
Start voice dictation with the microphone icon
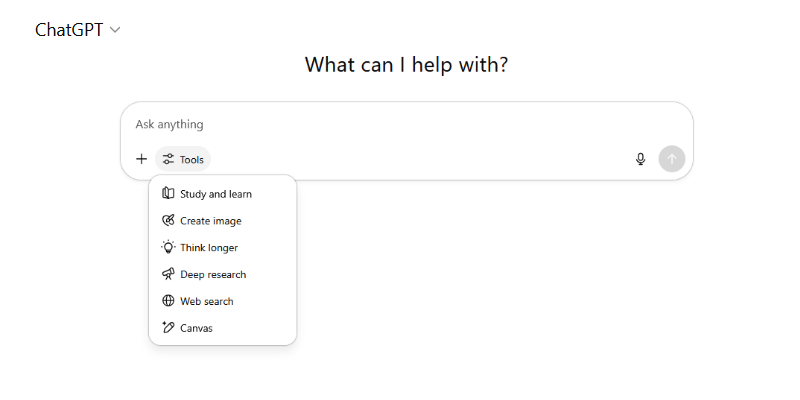click(641, 159)
